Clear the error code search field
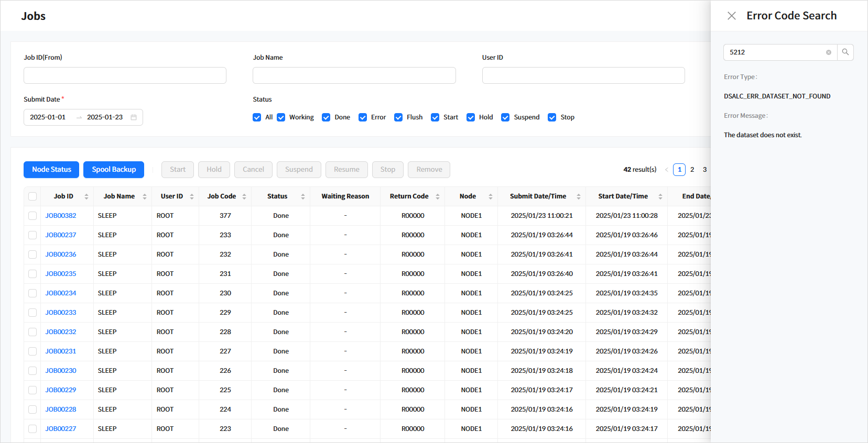The image size is (868, 443). [829, 52]
